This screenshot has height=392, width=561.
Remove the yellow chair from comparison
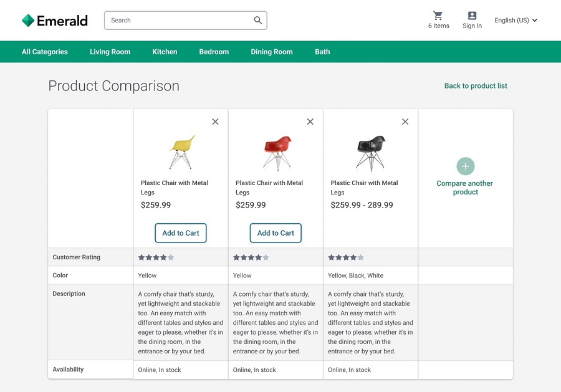[x=216, y=122]
